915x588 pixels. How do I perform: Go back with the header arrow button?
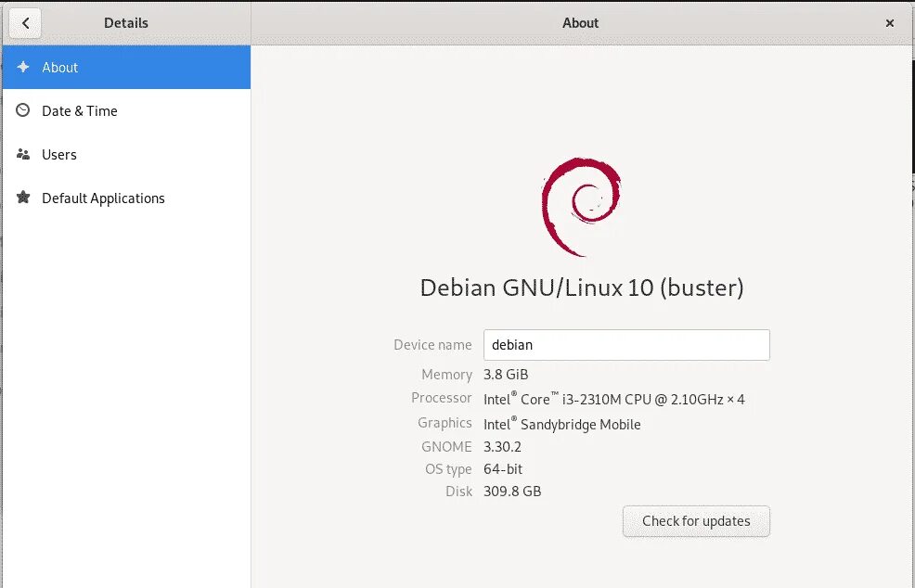click(25, 23)
